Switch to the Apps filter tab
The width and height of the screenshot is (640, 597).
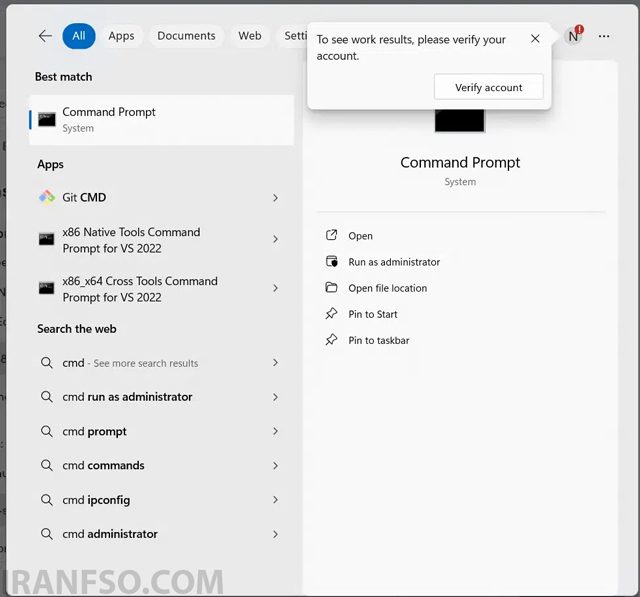coord(121,36)
